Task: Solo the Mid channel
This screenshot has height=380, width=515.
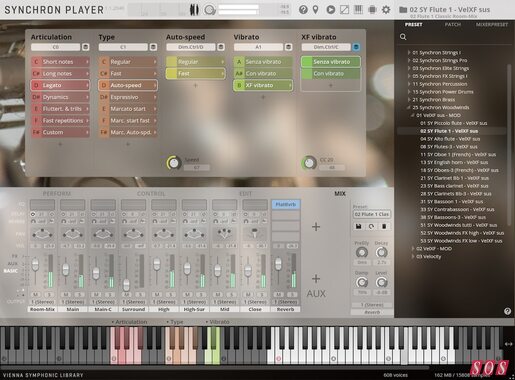Action: pyautogui.click(x=231, y=295)
